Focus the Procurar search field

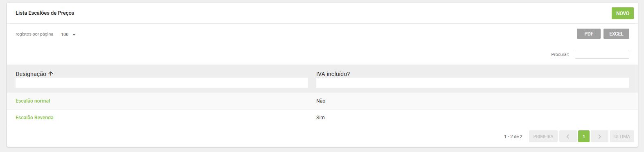pos(601,54)
